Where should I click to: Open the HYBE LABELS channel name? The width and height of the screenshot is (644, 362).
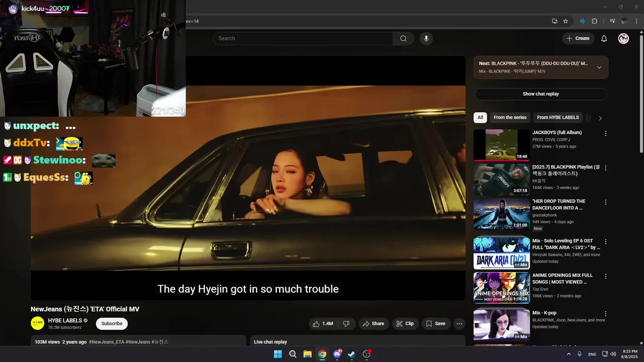click(x=65, y=321)
